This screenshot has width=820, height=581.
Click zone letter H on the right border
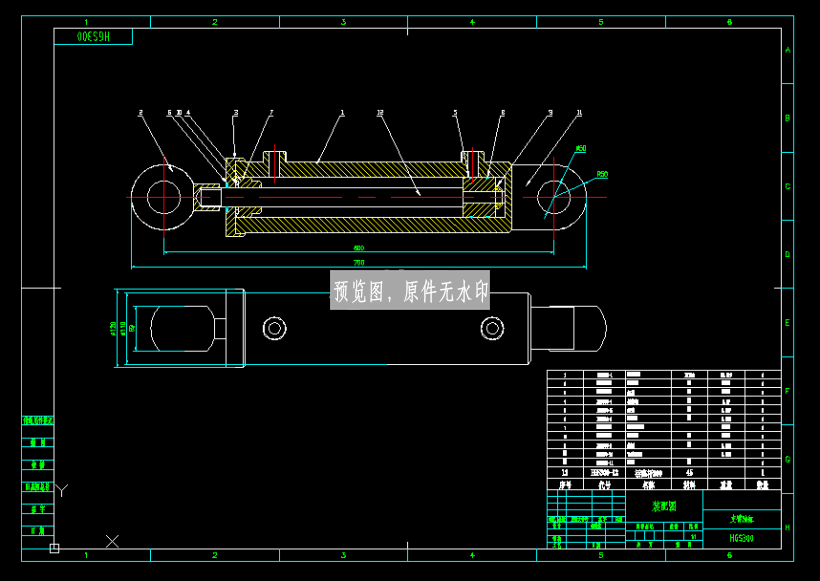point(788,528)
